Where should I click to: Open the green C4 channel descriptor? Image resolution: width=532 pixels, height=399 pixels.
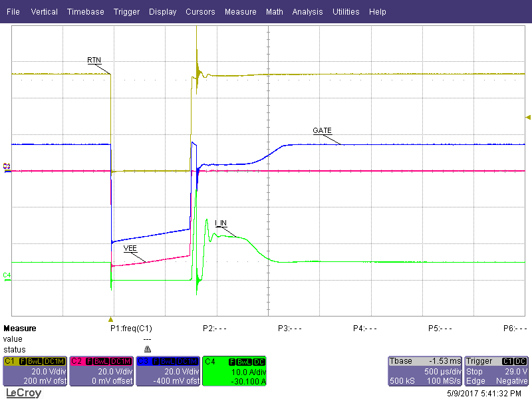(x=234, y=371)
